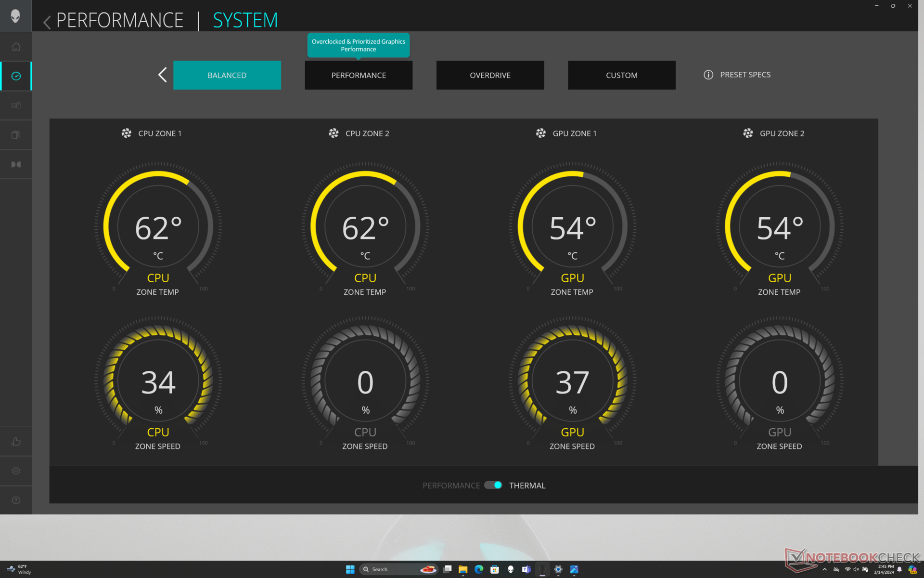This screenshot has width=924, height=578.
Task: Toggle the Performance/Thermal switch
Action: pyautogui.click(x=493, y=485)
